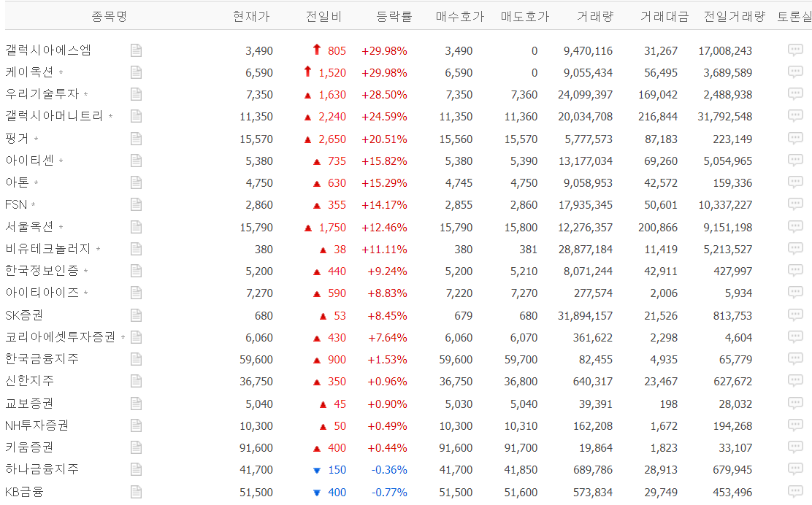The height and width of the screenshot is (505, 812).
Task: Open discussion room icon for 핑거
Action: coord(795,138)
